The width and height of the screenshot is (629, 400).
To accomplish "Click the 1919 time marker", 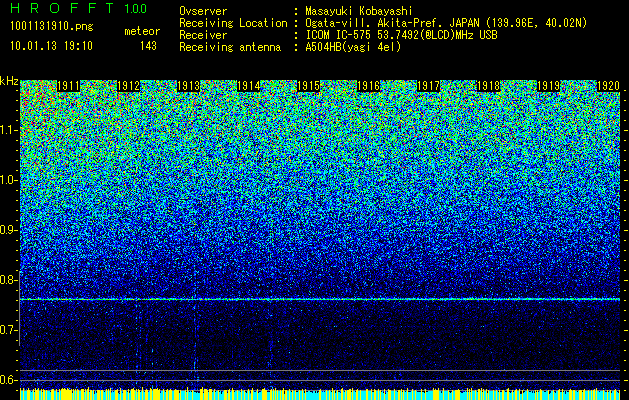I will (x=548, y=86).
